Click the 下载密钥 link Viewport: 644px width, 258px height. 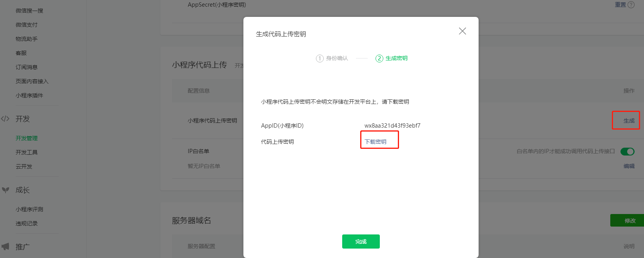376,142
